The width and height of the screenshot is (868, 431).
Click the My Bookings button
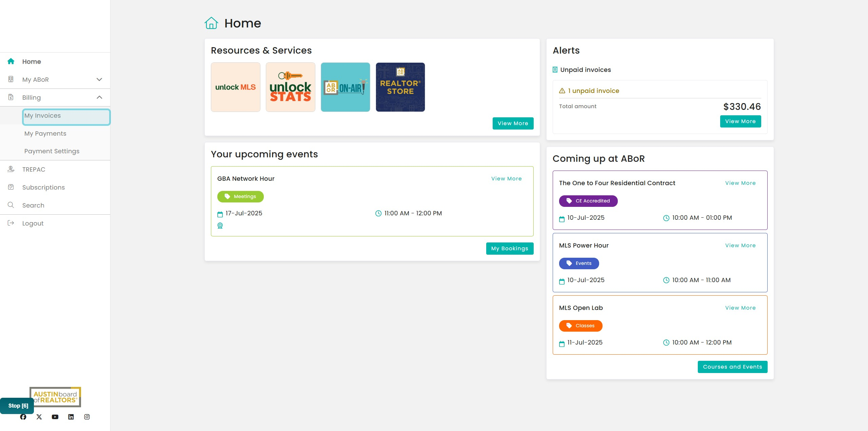[510, 249]
